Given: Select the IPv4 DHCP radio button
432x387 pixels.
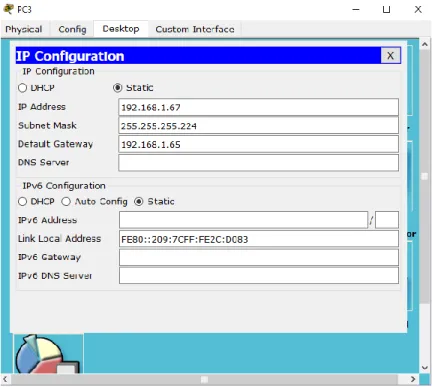Looking at the screenshot, I should (x=22, y=88).
